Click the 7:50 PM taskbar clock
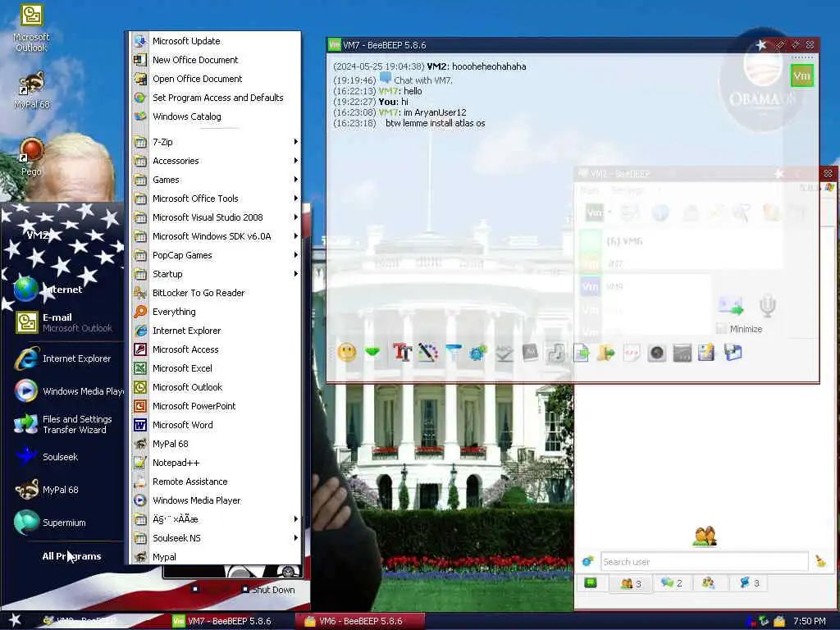 tap(809, 622)
